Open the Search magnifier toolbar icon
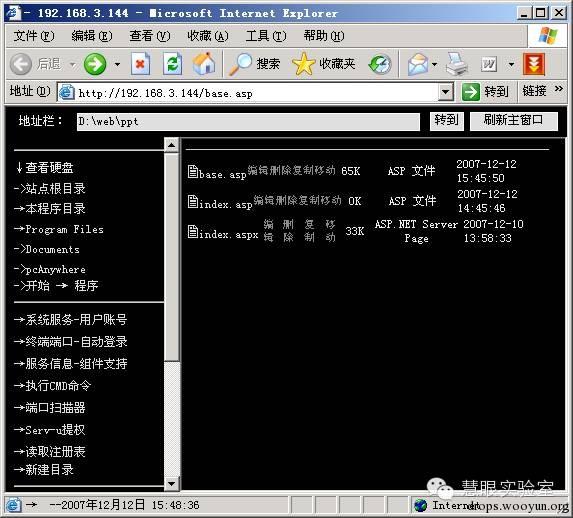The image size is (573, 518). point(240,64)
